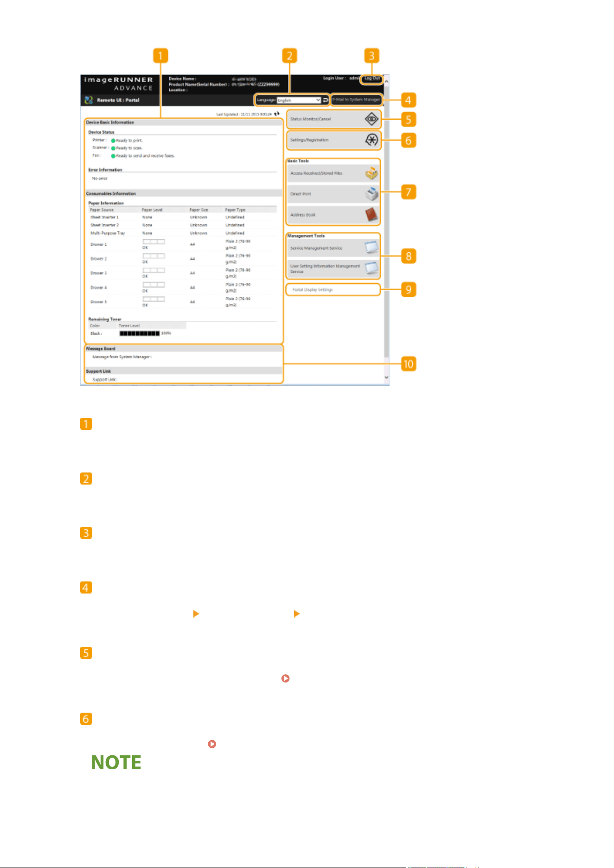This screenshot has width=614, height=868.
Task: Click 'Ready to send and receive faxes.'
Action: 145,156
